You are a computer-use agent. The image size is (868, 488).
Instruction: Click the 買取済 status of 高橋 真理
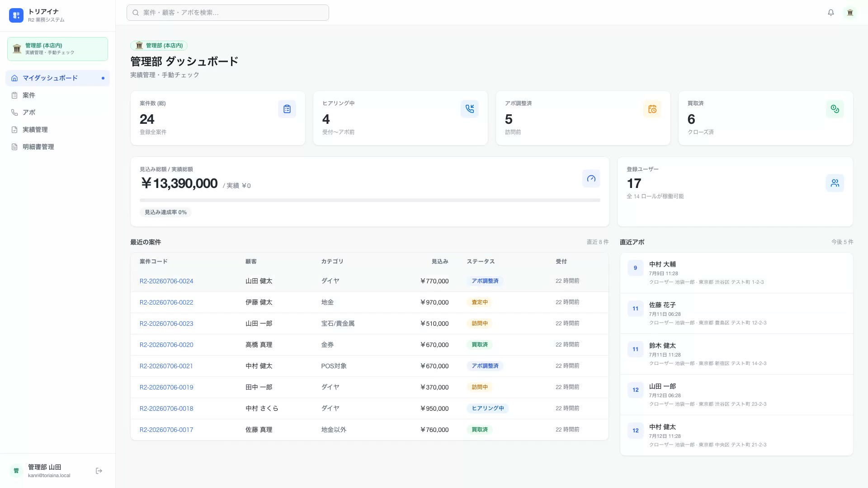coord(479,345)
